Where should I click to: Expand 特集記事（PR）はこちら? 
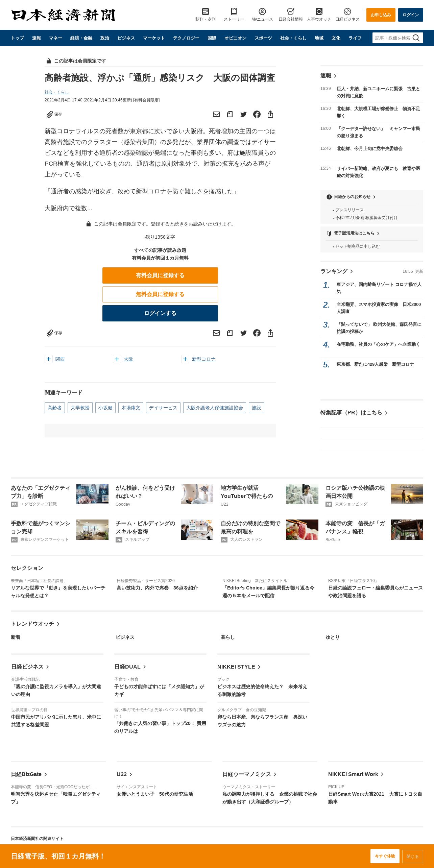354,413
